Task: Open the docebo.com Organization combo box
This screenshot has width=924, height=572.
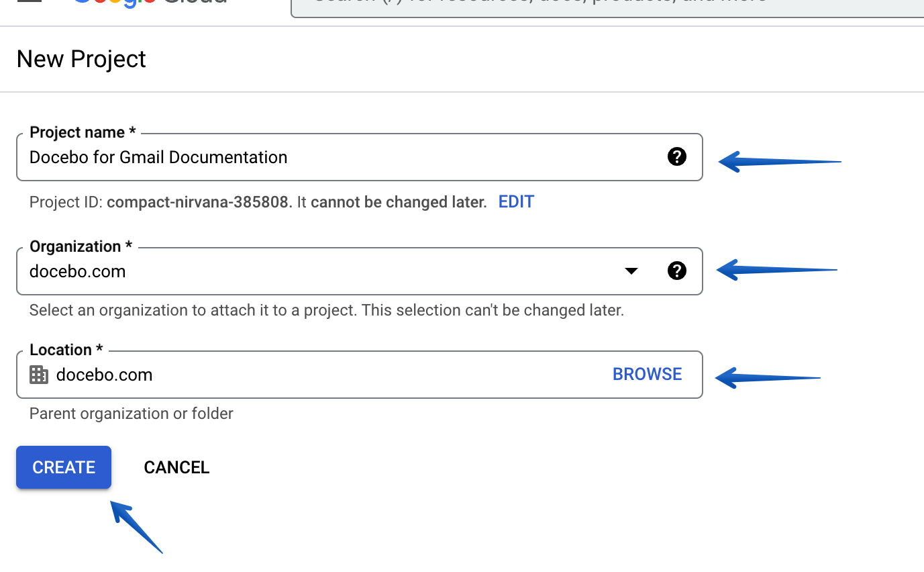Action: point(359,271)
